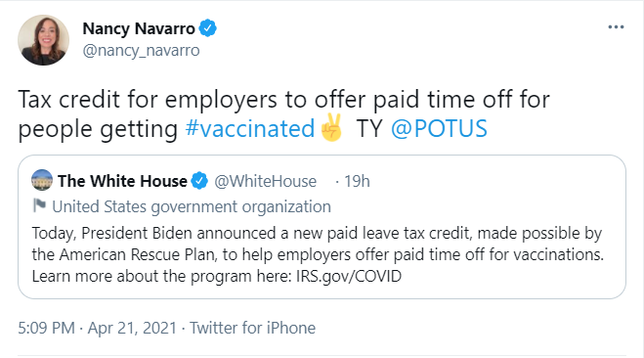
Task: Click the government organization flag icon
Action: (x=39, y=205)
